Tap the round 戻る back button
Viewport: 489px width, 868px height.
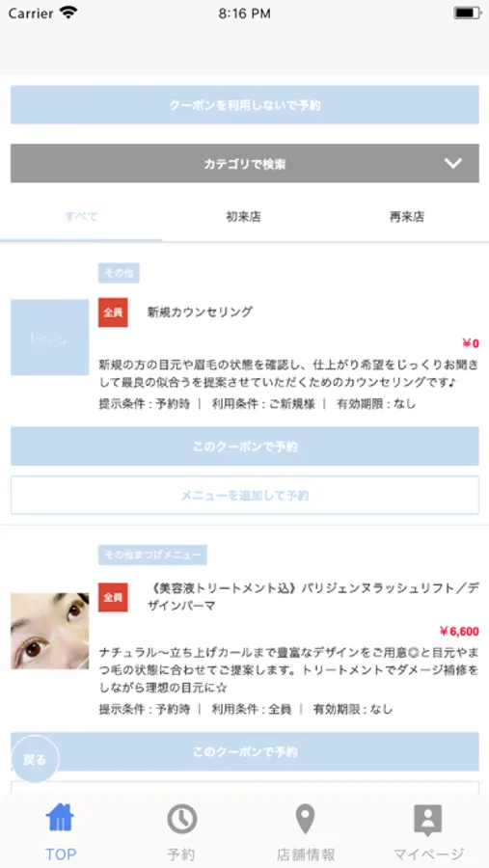click(35, 760)
